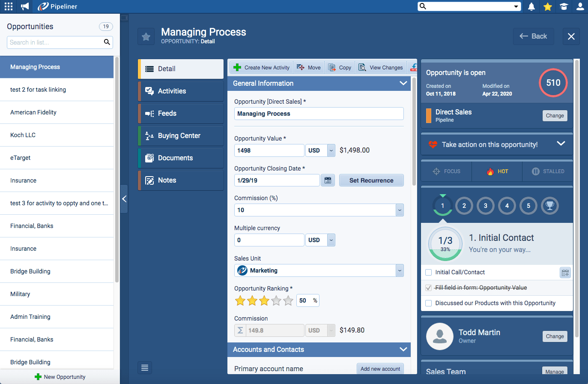Open the app grid launcher icon
588x384 pixels.
coord(9,6)
